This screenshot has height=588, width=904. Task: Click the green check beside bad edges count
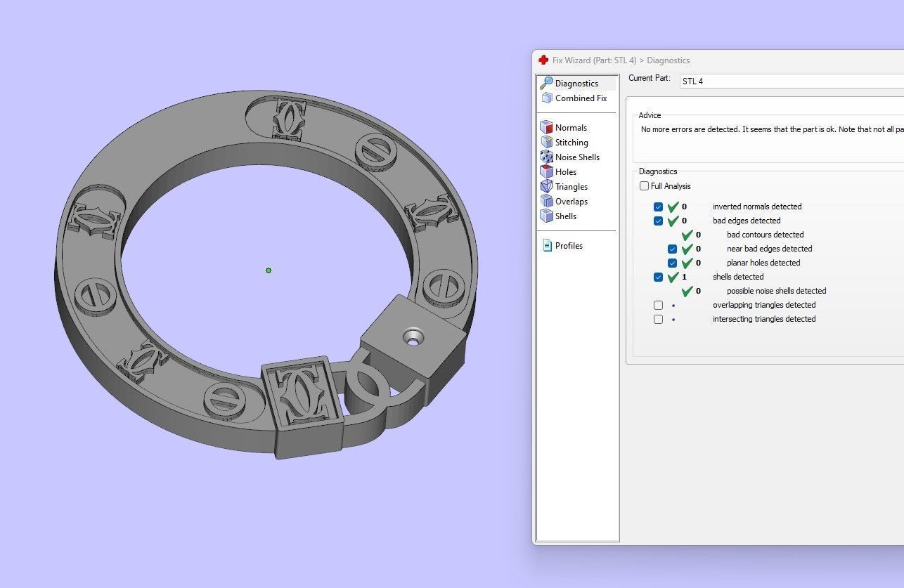pos(673,221)
